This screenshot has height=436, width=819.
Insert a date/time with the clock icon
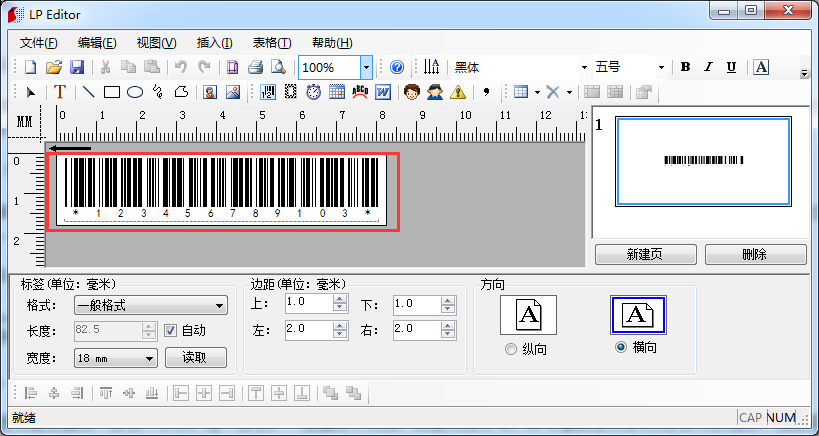click(x=313, y=92)
